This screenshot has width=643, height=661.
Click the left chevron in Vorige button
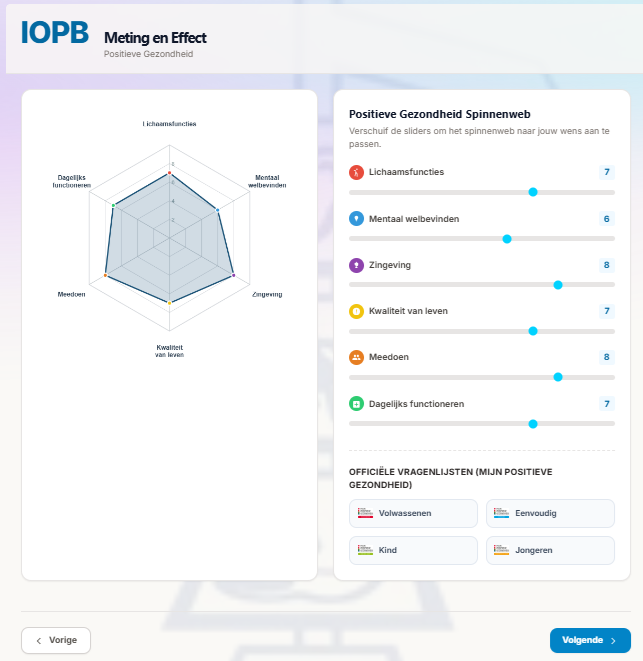click(x=39, y=641)
